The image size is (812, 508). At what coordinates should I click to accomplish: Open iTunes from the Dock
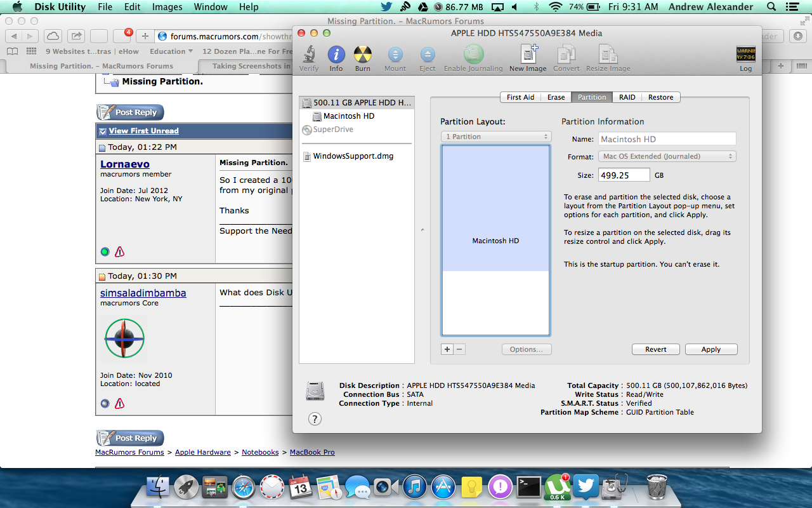[x=414, y=487]
